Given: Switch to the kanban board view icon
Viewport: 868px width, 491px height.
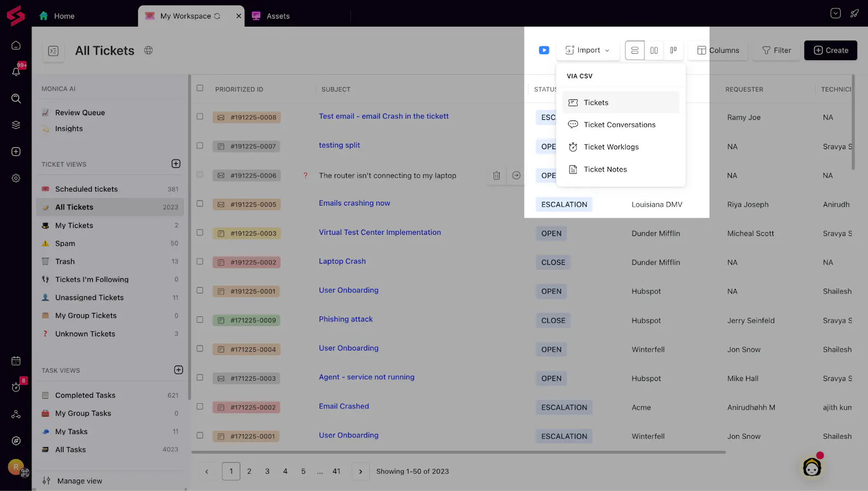Looking at the screenshot, I should click(673, 50).
